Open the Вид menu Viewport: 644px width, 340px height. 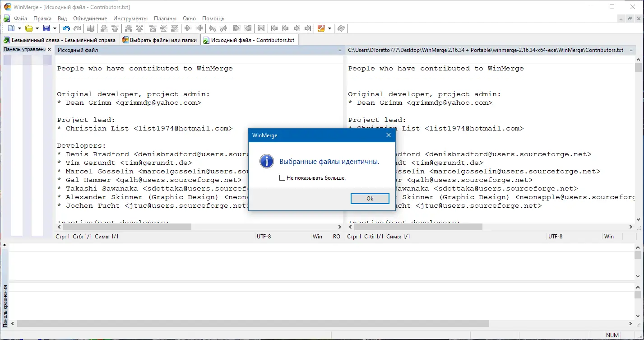tap(62, 19)
